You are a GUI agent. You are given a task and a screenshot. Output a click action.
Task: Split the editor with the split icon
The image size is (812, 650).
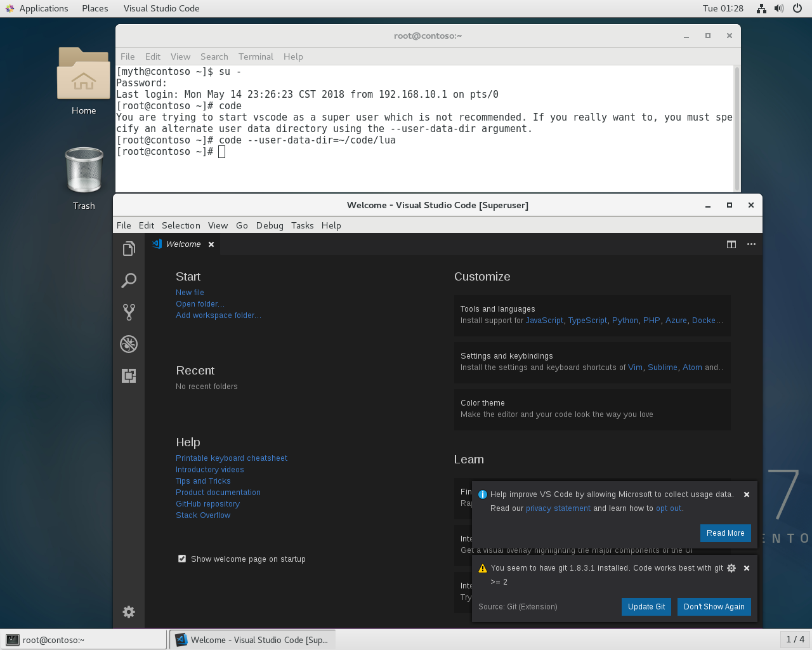(x=731, y=244)
